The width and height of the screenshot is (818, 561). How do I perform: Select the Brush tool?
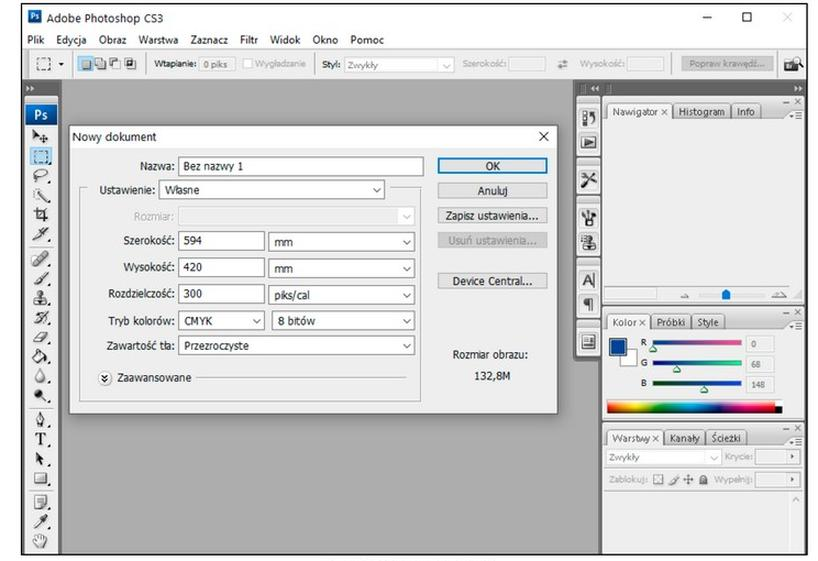41,278
